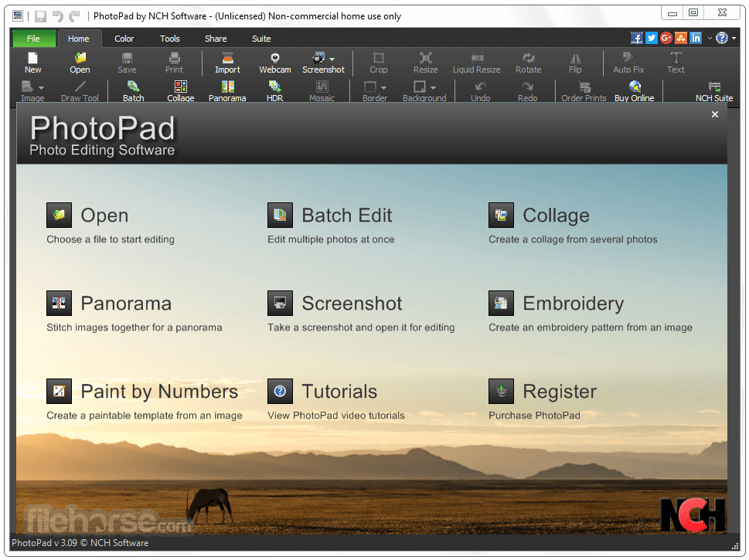Image resolution: width=749 pixels, height=560 pixels.
Task: Expand the Screenshot dropdown arrow in the toolbar
Action: click(x=332, y=59)
